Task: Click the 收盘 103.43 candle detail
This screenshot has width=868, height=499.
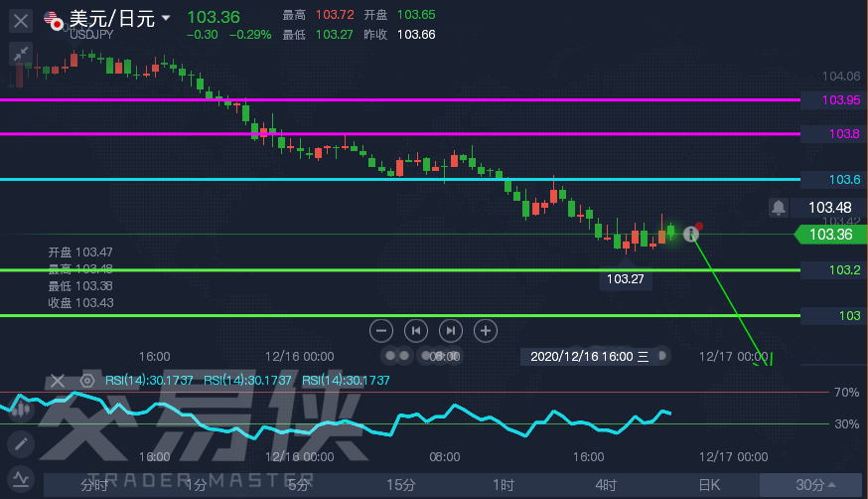Action: (x=80, y=303)
